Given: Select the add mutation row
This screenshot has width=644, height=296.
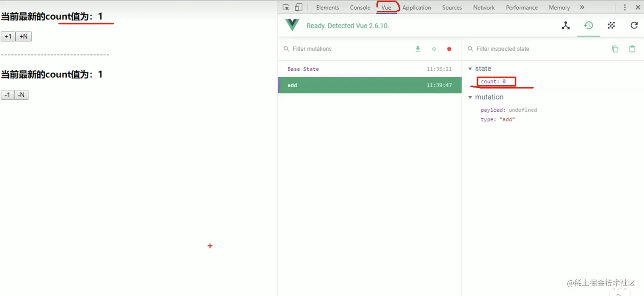Looking at the screenshot, I should coord(370,85).
